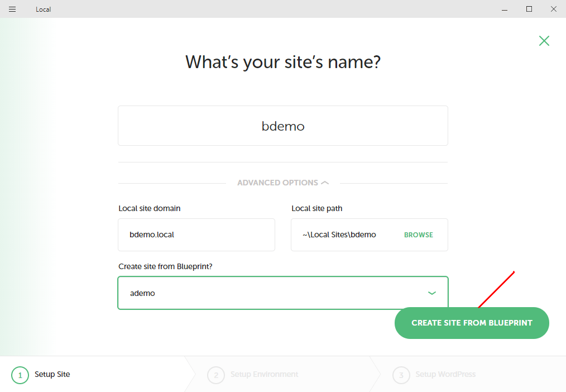Click the Advanced Options label
Image resolution: width=566 pixels, height=392 pixels.
pos(277,183)
